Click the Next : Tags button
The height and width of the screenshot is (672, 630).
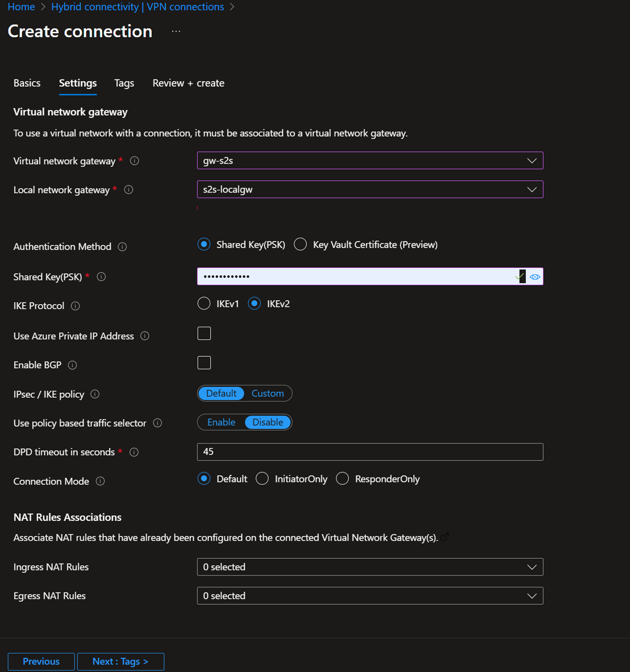[121, 661]
